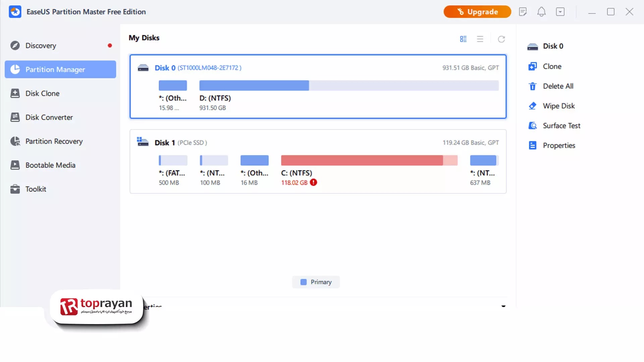
Task: Select the 15.98 GB Other partition on Disk 0
Action: point(173,85)
